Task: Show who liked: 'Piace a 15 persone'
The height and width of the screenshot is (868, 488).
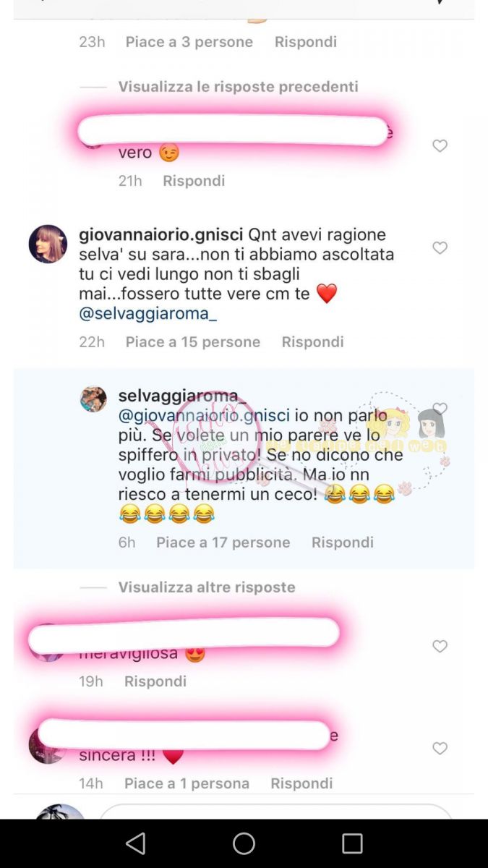Action: click(x=193, y=342)
